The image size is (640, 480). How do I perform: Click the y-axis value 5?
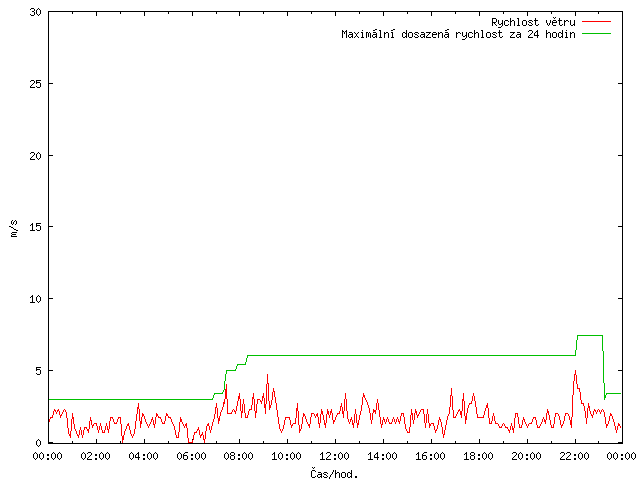(x=38, y=371)
